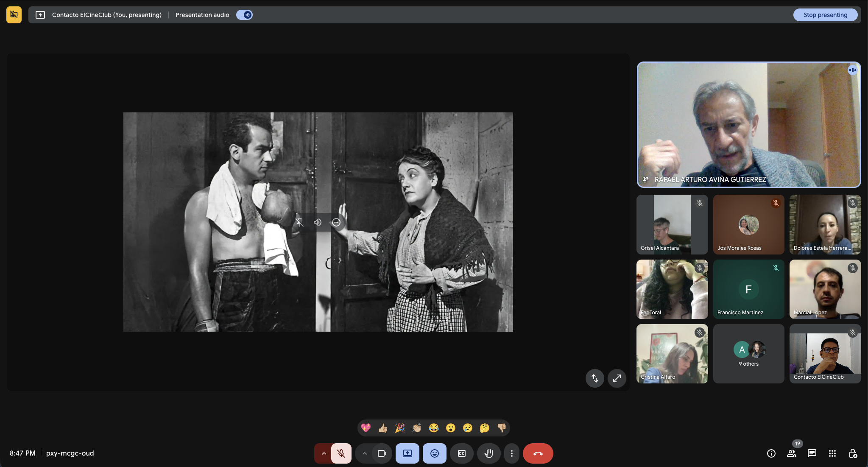Open the chat with everyone icon
Viewport: 868px width, 467px height.
812,453
